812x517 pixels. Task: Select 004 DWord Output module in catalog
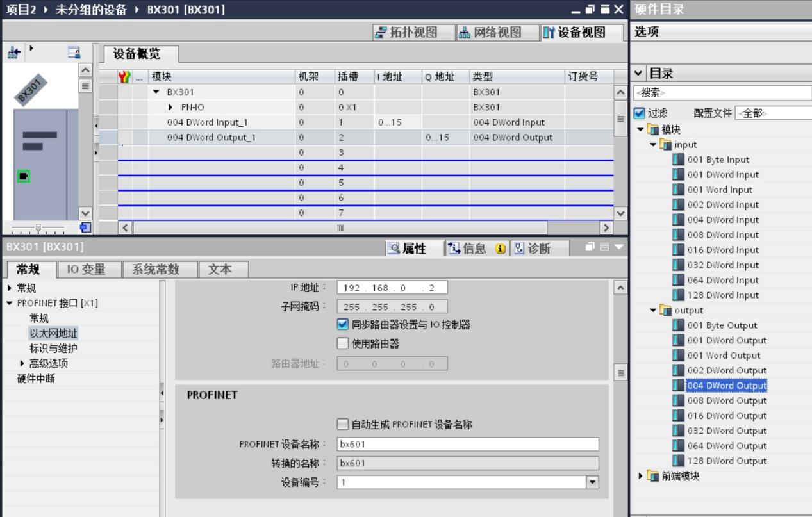[726, 386]
